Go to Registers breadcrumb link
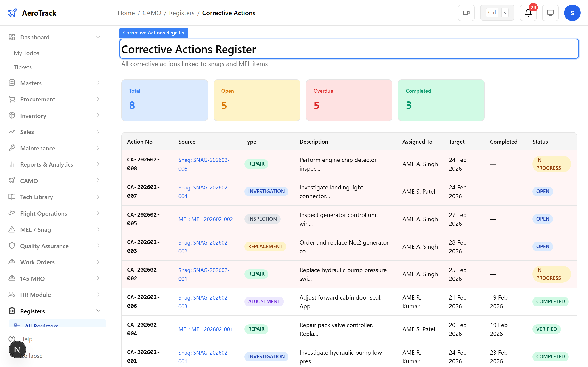 coord(181,13)
